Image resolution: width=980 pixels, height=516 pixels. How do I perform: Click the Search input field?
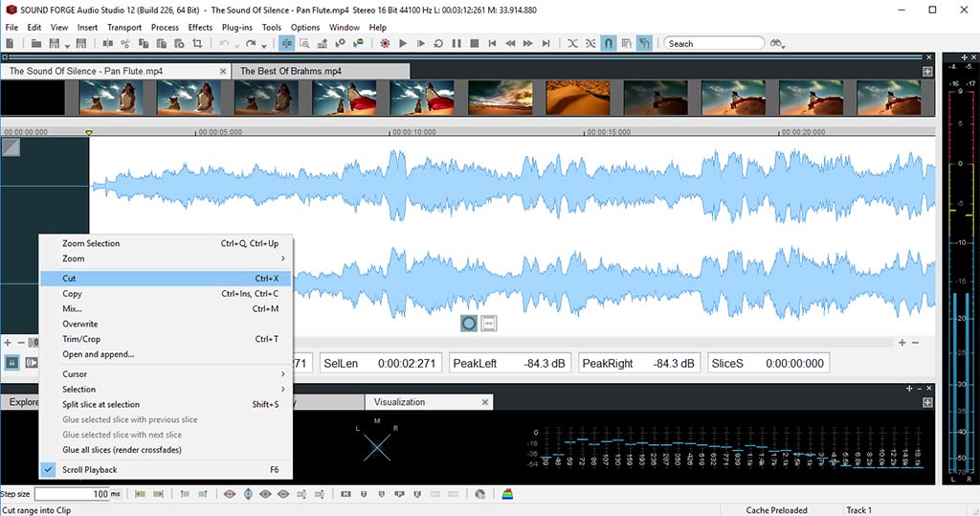[x=714, y=43]
